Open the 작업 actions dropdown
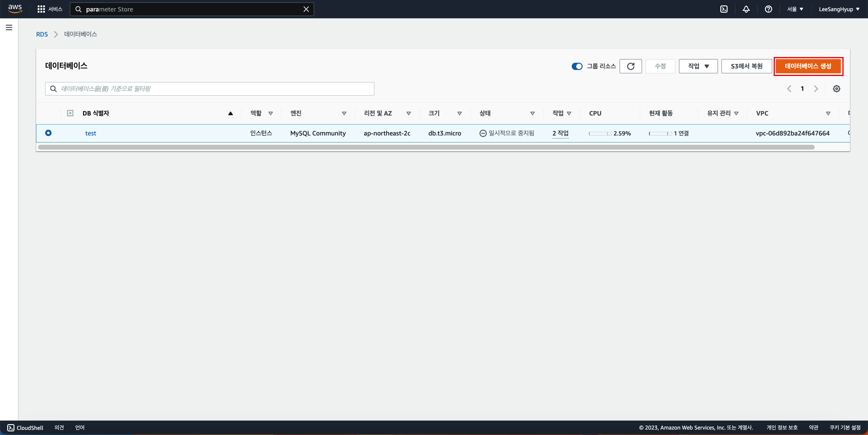This screenshot has width=868, height=435. (698, 66)
